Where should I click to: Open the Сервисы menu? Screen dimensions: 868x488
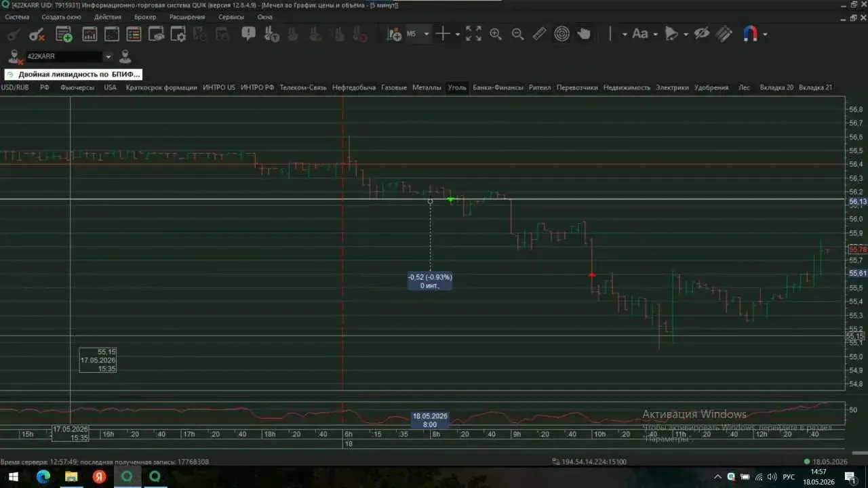pos(231,17)
